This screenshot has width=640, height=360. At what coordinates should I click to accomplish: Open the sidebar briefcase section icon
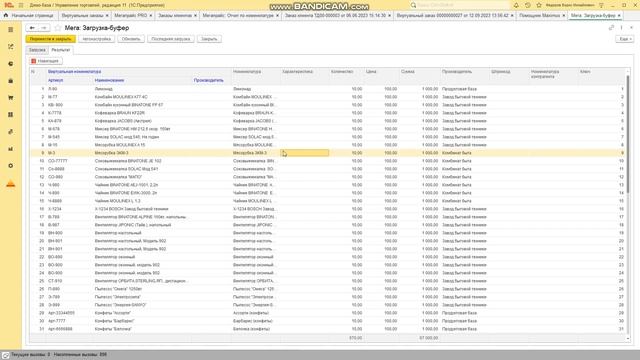pyautogui.click(x=11, y=81)
